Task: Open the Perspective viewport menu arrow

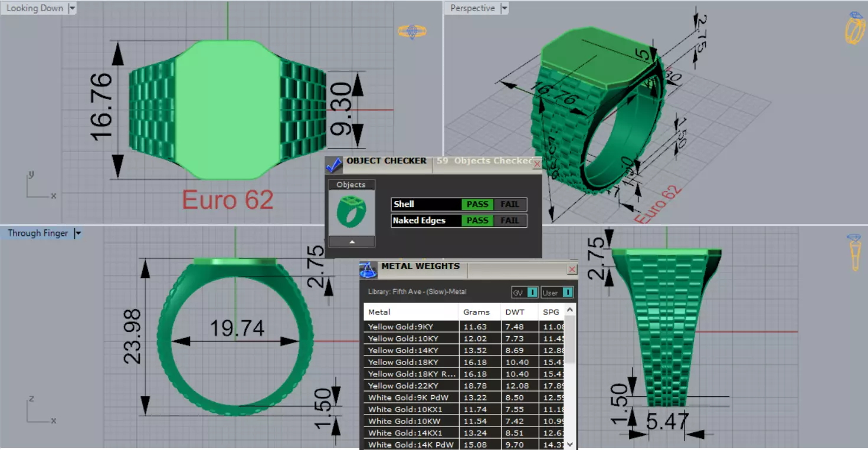Action: point(504,8)
